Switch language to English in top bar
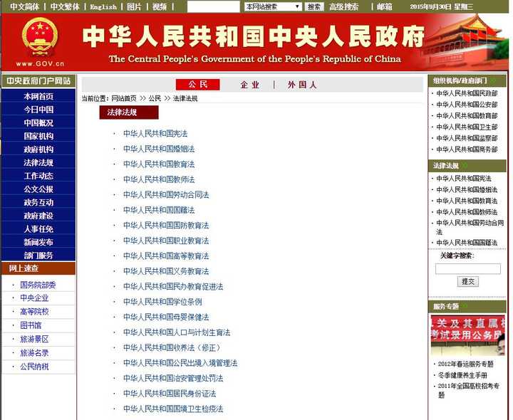 pyautogui.click(x=103, y=7)
